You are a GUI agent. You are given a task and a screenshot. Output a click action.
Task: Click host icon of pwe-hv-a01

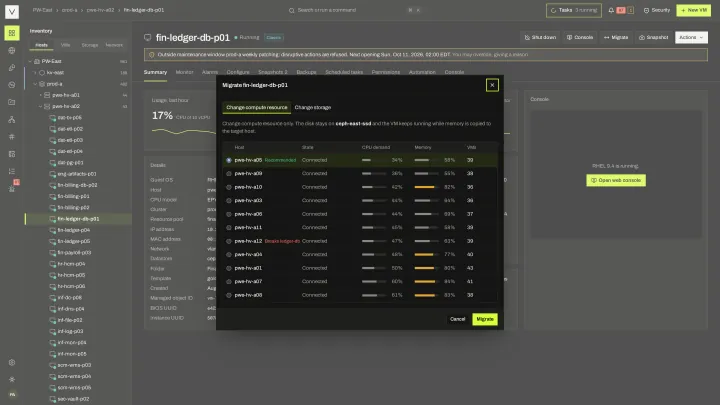click(x=47, y=95)
